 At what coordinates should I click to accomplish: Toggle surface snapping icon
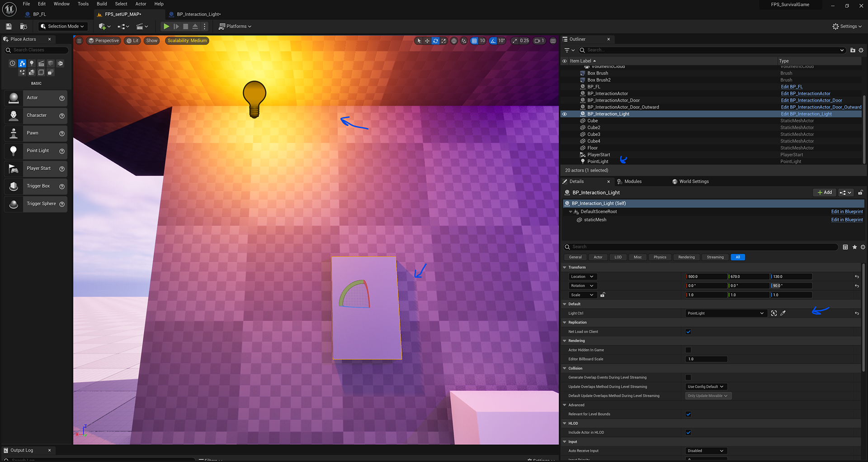coord(464,41)
